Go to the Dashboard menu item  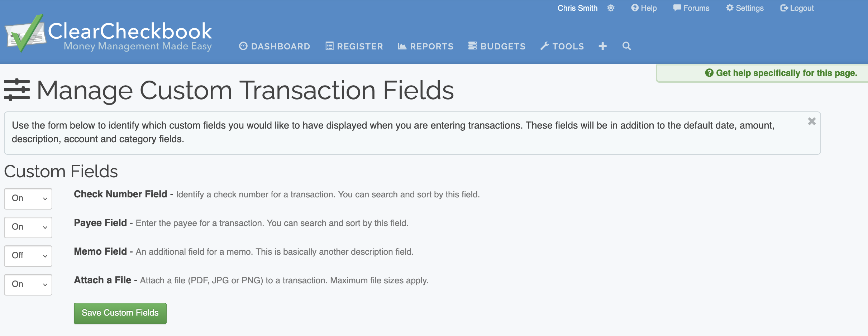click(x=275, y=46)
